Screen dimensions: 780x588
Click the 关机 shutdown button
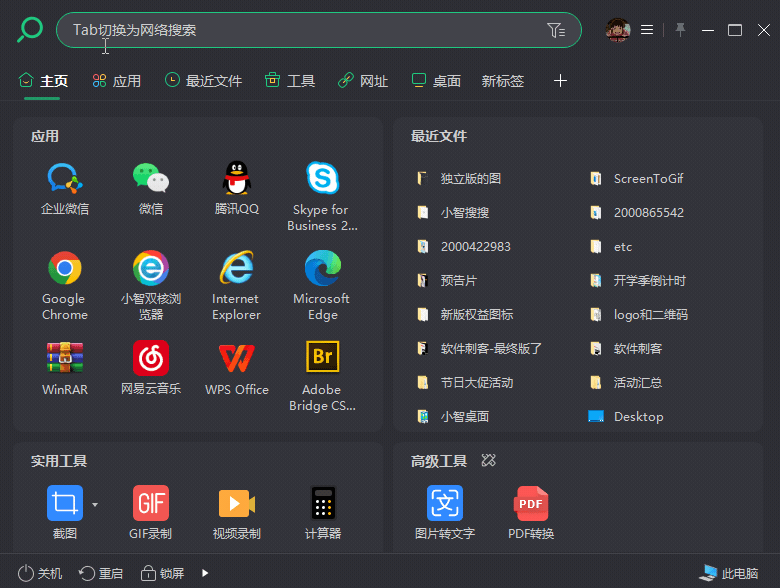point(40,573)
